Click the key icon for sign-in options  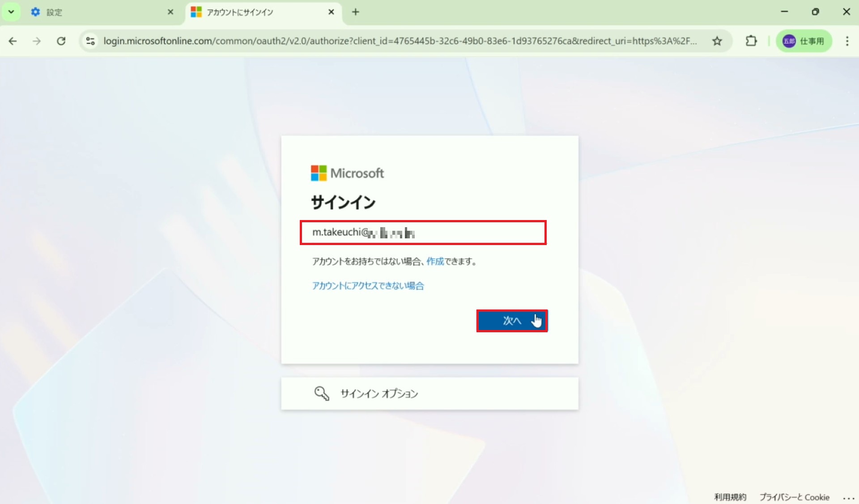tap(321, 393)
